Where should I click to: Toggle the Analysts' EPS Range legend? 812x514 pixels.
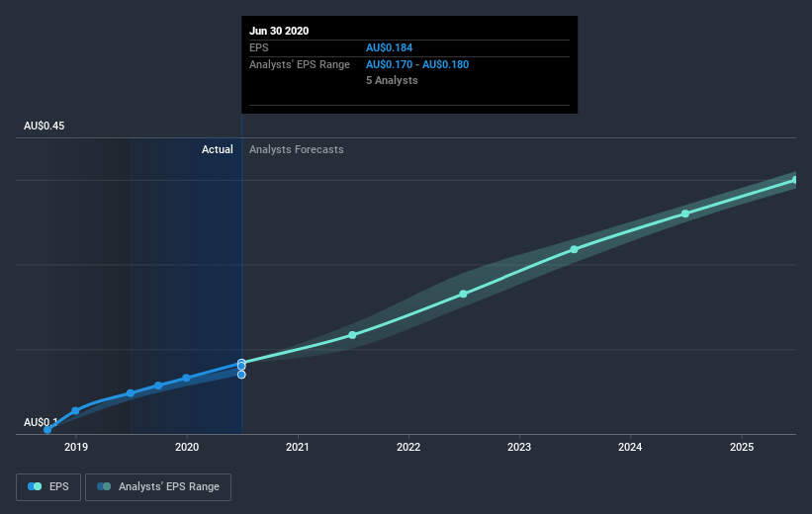tap(158, 487)
